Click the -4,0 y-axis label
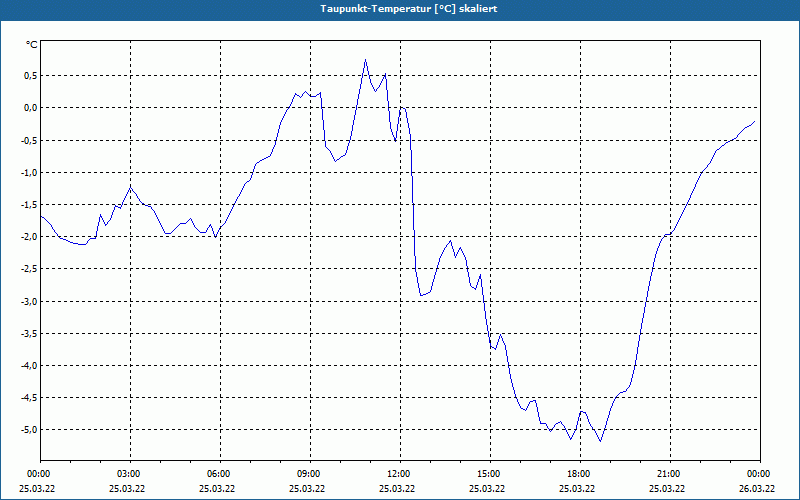800x500 pixels. (x=29, y=366)
